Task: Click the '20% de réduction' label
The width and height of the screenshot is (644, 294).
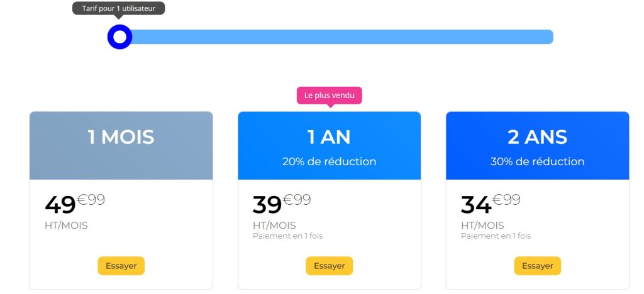Action: 329,161
